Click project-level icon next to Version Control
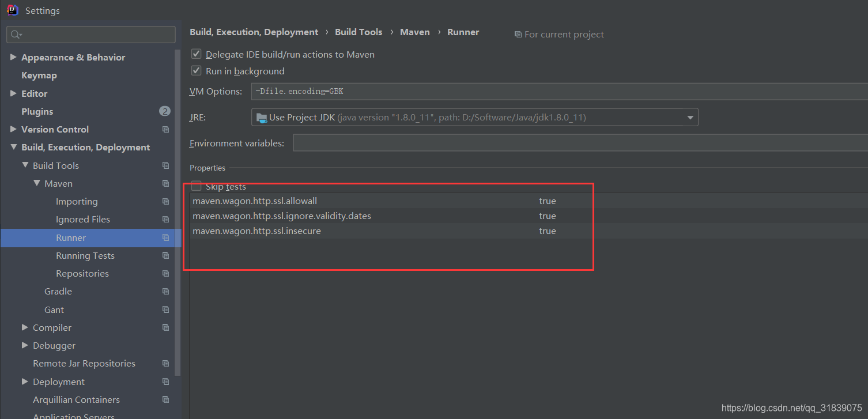 click(x=166, y=129)
